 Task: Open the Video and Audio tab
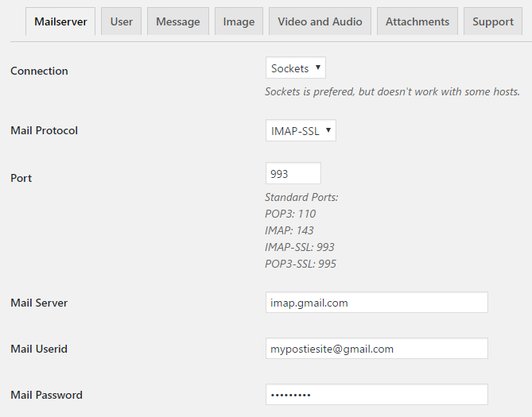[320, 21]
